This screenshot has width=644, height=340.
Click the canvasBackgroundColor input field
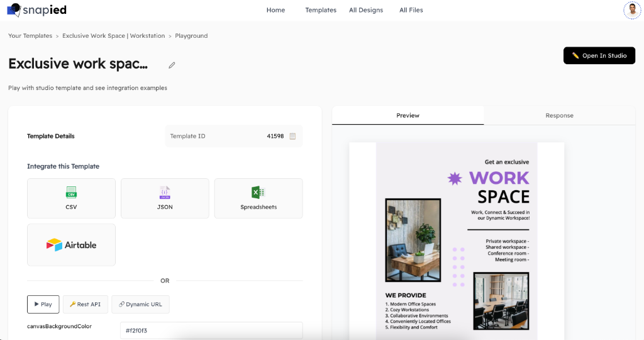tap(211, 331)
